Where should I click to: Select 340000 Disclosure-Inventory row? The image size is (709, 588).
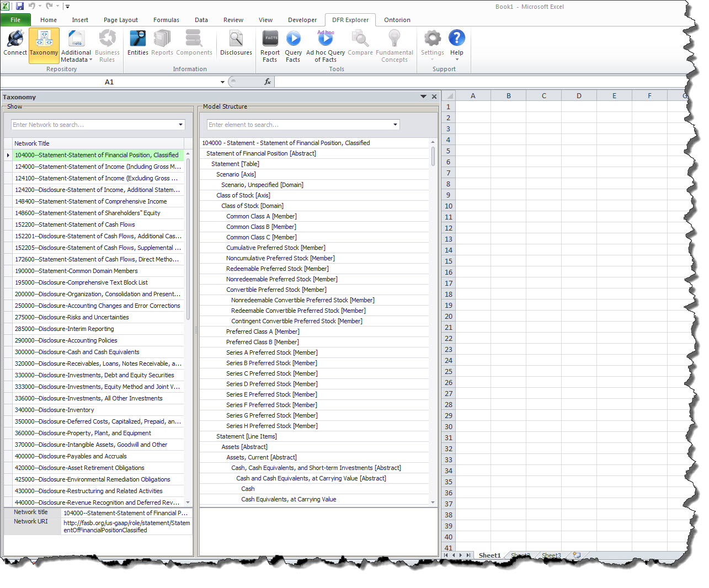point(98,410)
